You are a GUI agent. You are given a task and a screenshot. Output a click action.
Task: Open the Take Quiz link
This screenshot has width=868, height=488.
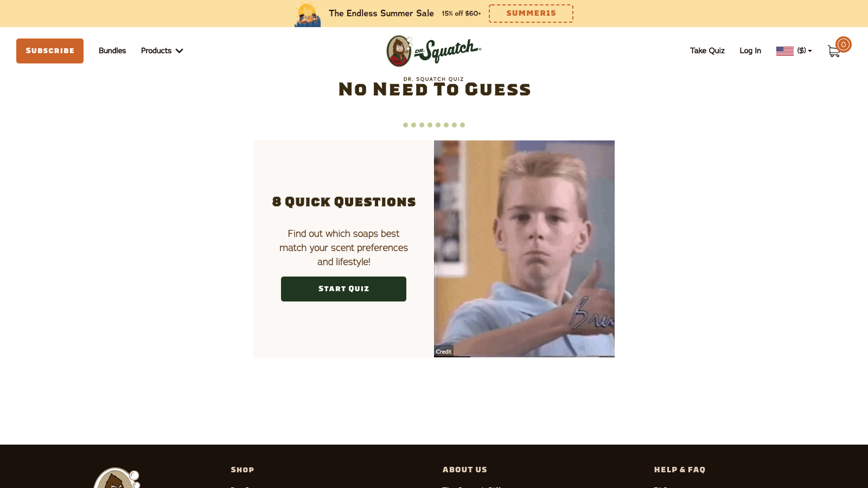[707, 50]
